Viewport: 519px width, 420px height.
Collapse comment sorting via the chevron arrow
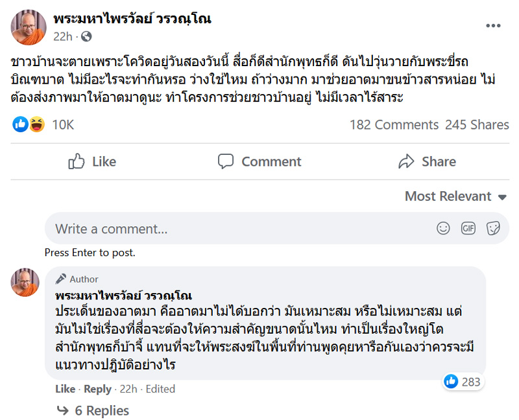click(x=501, y=196)
